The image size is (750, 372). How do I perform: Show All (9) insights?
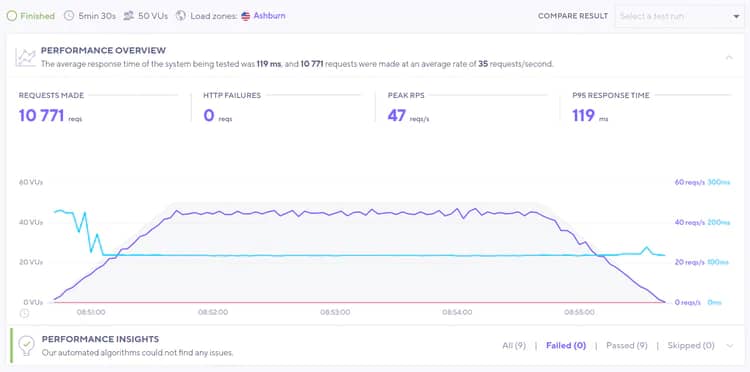click(x=514, y=345)
